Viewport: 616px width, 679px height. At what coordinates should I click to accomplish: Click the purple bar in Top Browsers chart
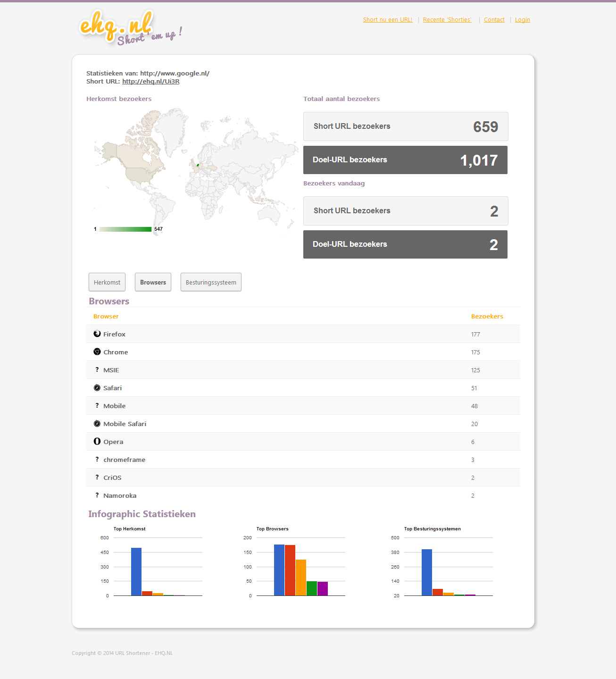323,588
